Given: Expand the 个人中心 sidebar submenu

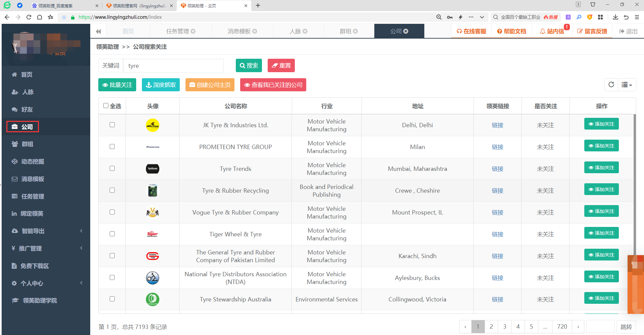Looking at the screenshot, I should pos(47,283).
